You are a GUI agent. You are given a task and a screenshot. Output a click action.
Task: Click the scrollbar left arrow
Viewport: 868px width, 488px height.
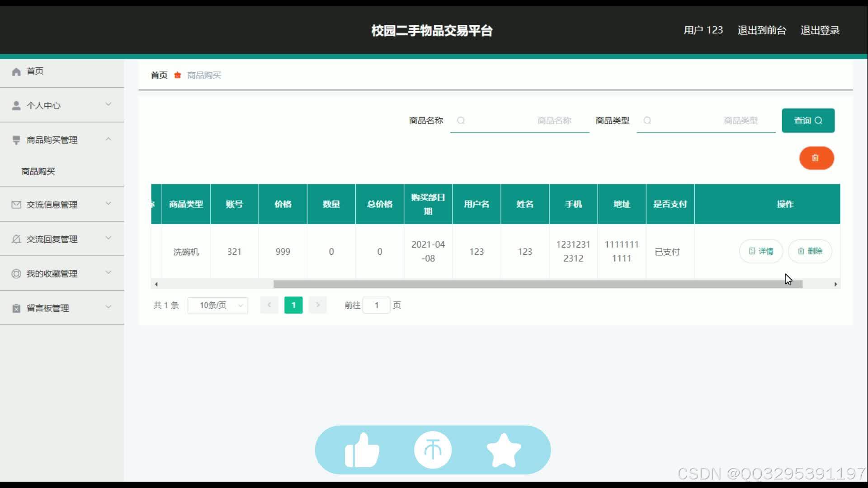(x=156, y=284)
